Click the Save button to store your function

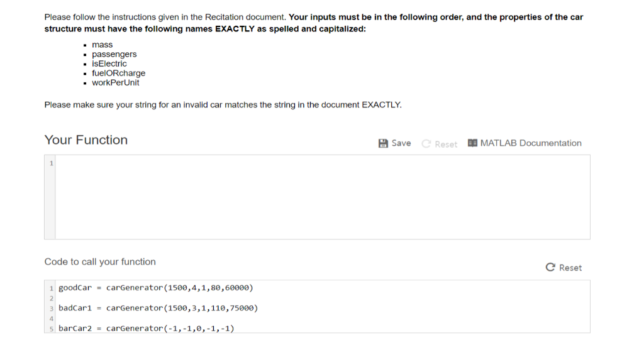(393, 143)
